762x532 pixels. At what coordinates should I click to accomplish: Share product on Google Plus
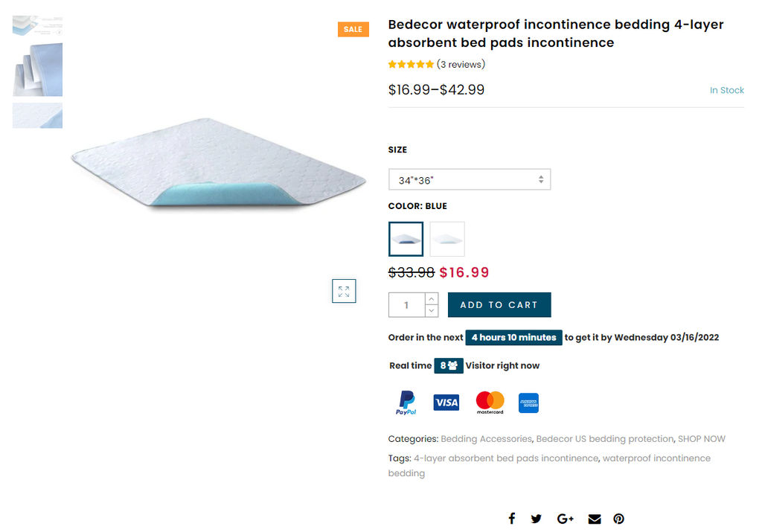(x=565, y=519)
